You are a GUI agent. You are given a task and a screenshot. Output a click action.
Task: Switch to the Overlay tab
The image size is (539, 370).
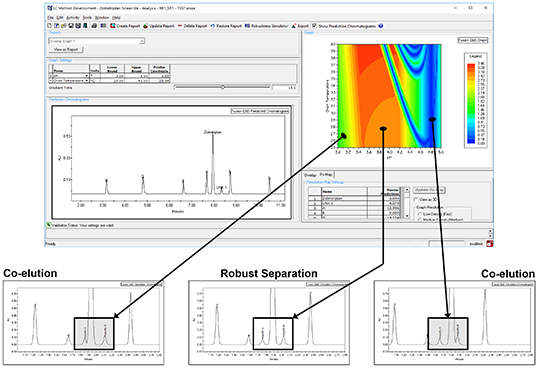tap(310, 175)
